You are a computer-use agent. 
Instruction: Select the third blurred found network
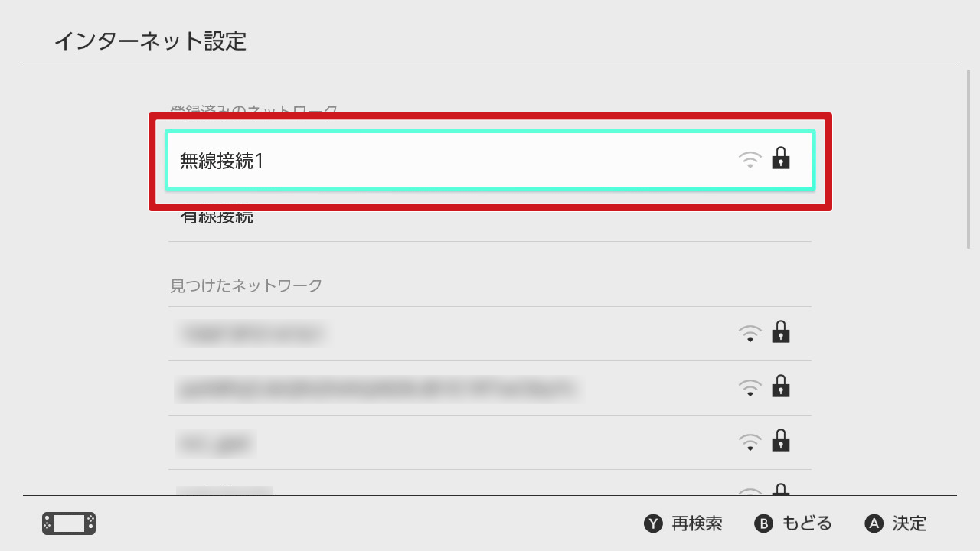coord(490,442)
